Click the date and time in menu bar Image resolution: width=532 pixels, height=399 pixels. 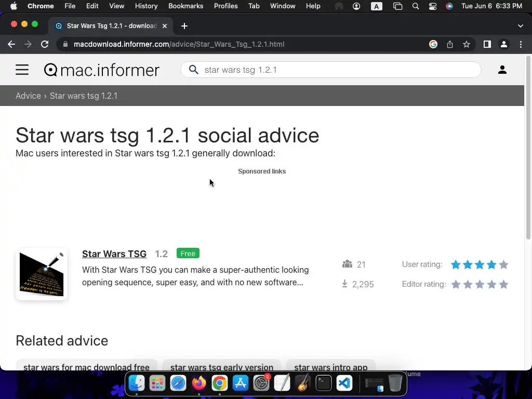[x=491, y=6]
